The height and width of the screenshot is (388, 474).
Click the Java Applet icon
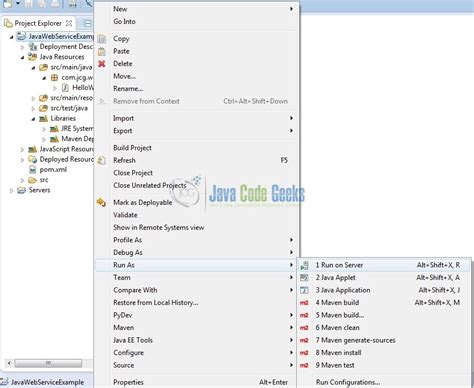304,278
